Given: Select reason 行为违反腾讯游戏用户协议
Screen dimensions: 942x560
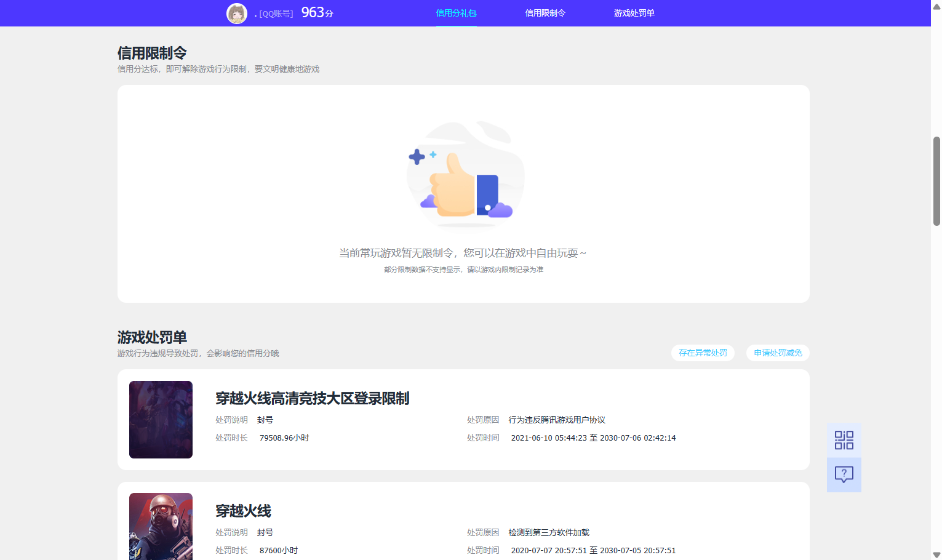Looking at the screenshot, I should [x=557, y=420].
